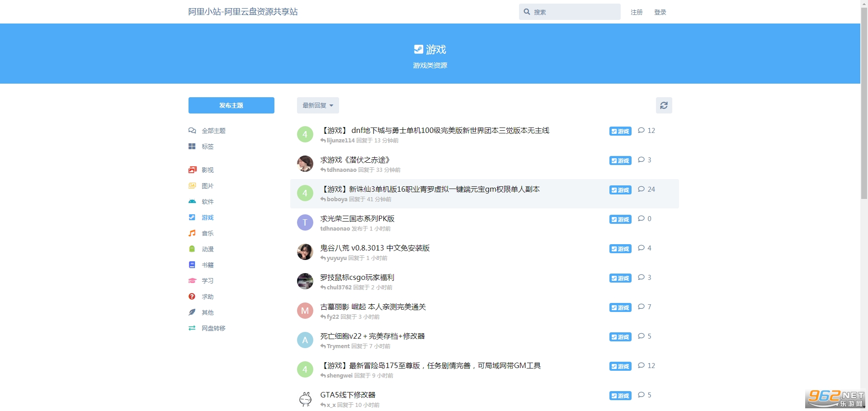Select 全部主题 in the sidebar

213,131
